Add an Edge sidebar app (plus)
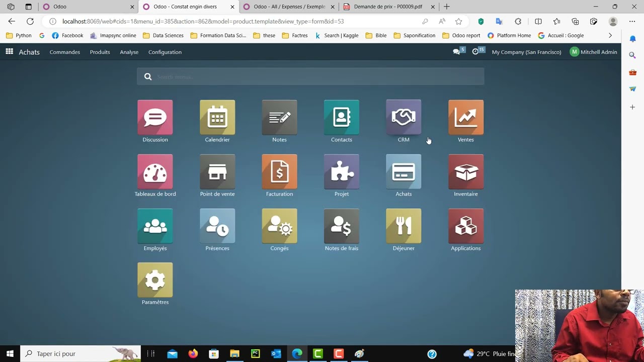Viewport: 644px width, 362px height. tap(632, 107)
